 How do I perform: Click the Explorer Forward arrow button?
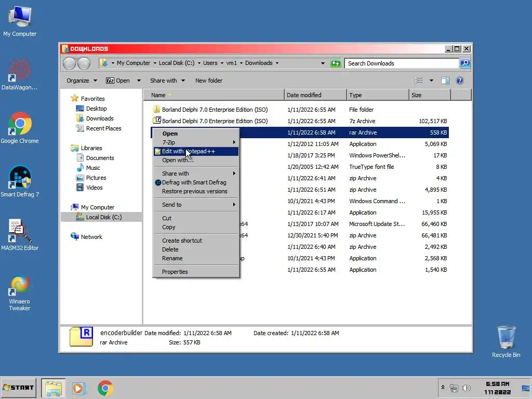pyautogui.click(x=84, y=63)
